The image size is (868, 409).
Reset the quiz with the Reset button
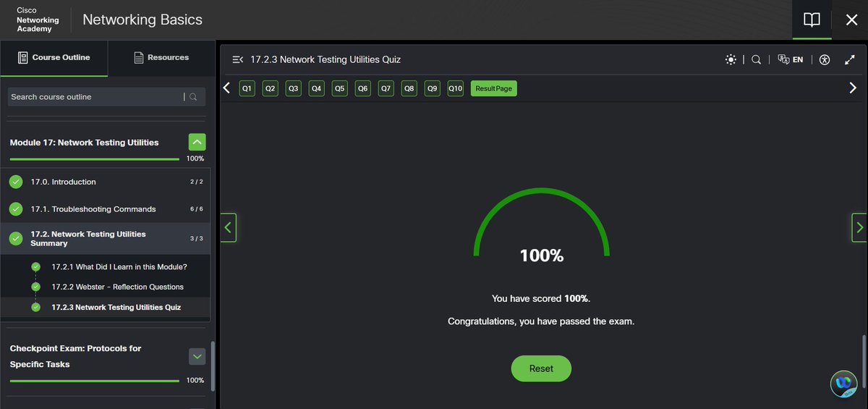point(541,368)
